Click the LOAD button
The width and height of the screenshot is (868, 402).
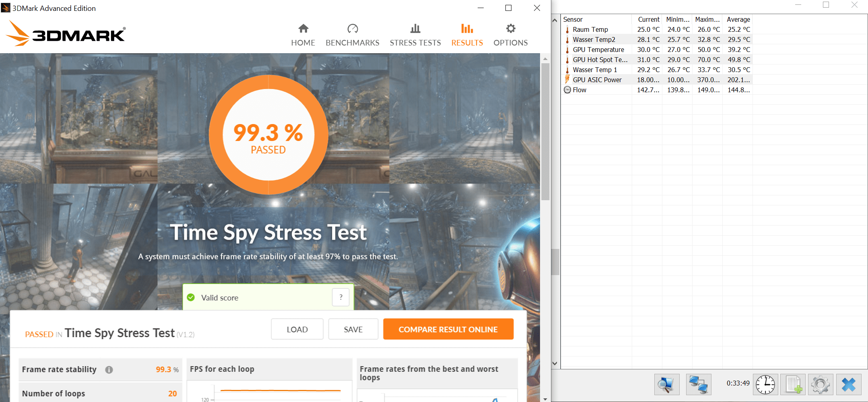pos(297,329)
